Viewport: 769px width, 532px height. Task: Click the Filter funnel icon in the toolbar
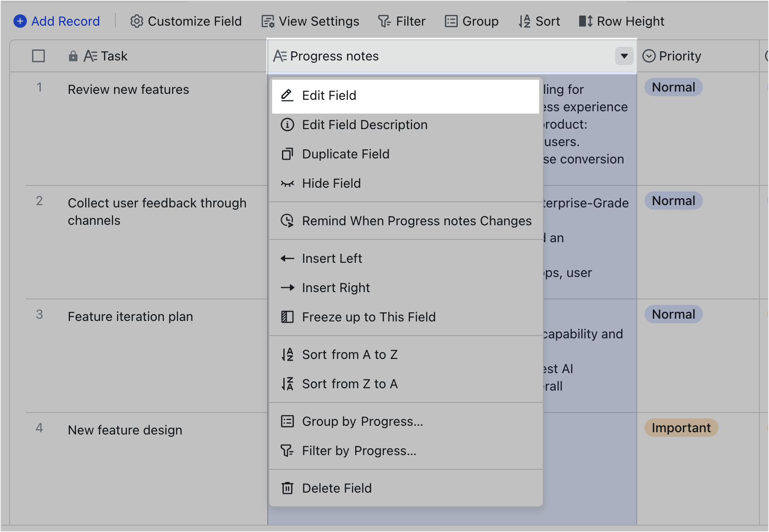pyautogui.click(x=384, y=21)
